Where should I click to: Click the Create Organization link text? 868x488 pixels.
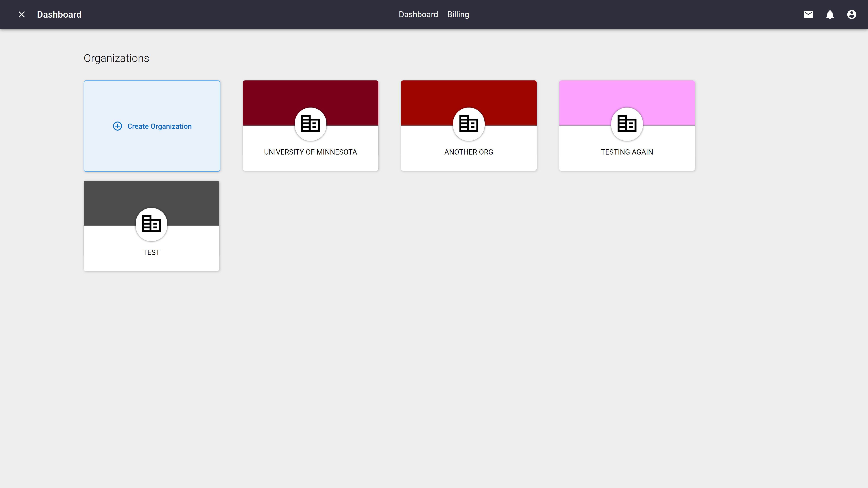coord(159,126)
